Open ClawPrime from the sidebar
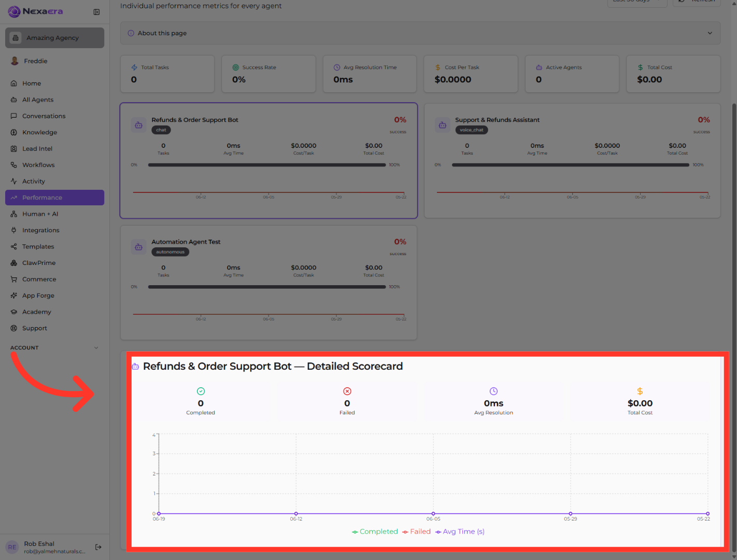 coord(54,263)
